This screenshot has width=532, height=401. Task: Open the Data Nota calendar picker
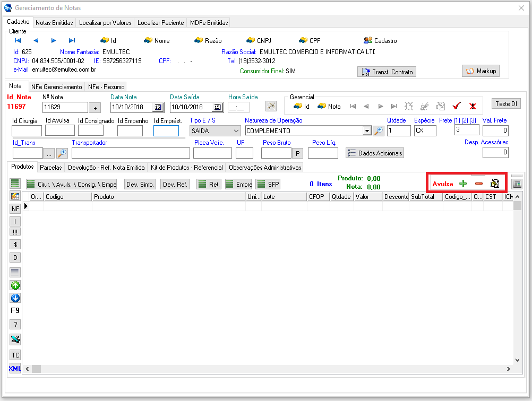coord(158,107)
